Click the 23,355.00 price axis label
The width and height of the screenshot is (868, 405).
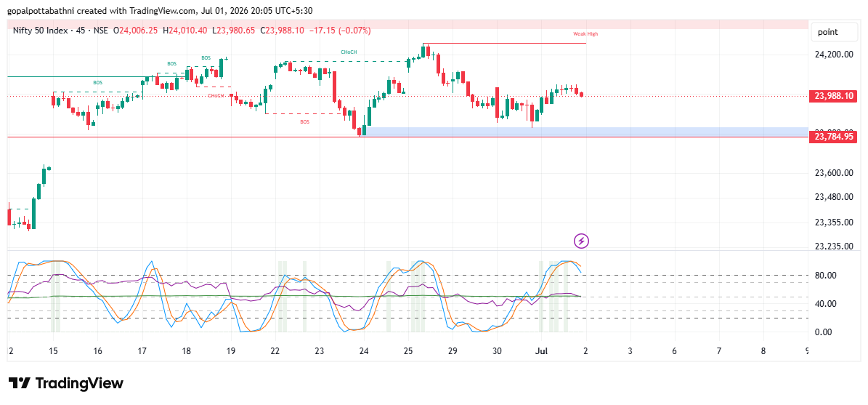835,222
